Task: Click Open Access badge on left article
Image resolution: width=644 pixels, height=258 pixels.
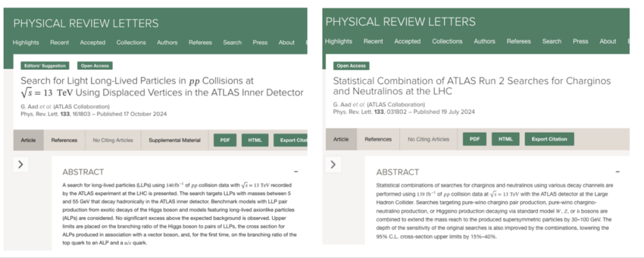Action: [x=95, y=66]
